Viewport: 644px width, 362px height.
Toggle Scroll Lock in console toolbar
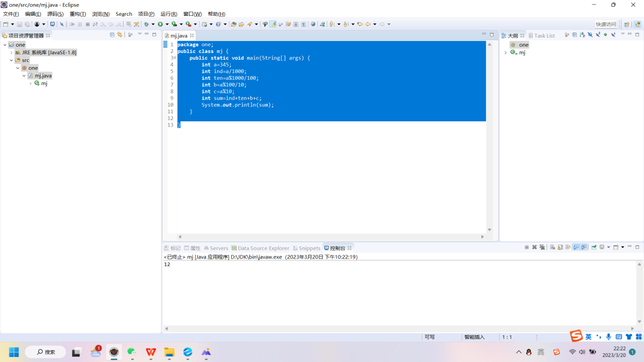coord(560,247)
